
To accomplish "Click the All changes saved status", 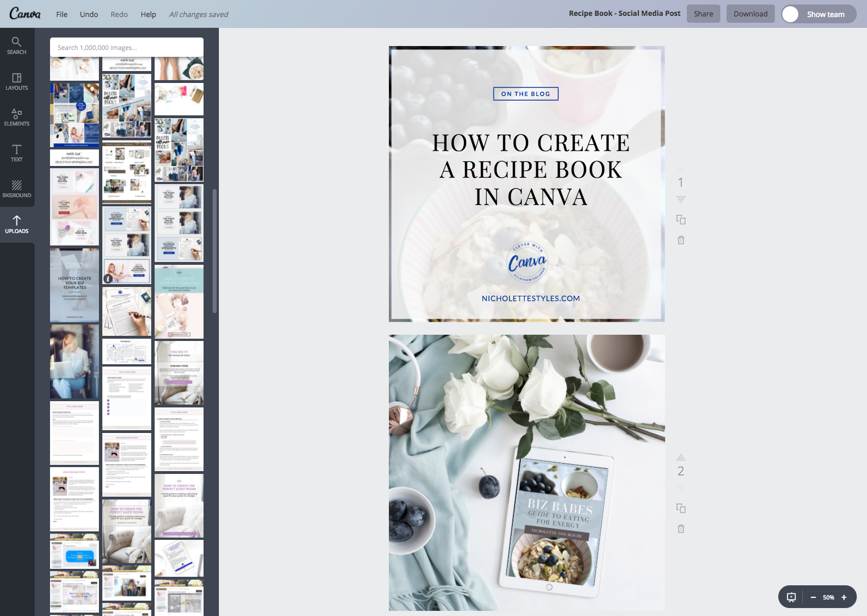I will pos(198,14).
